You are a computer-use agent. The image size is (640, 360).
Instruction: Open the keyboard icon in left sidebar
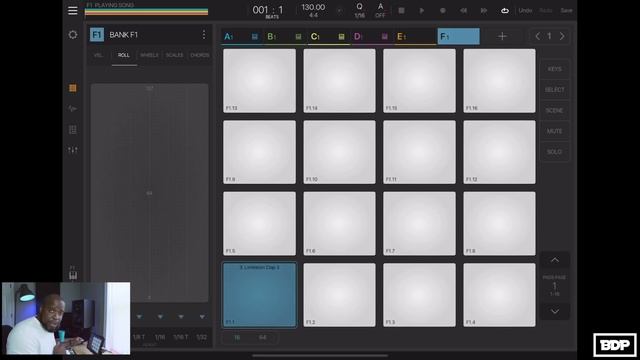(73, 276)
